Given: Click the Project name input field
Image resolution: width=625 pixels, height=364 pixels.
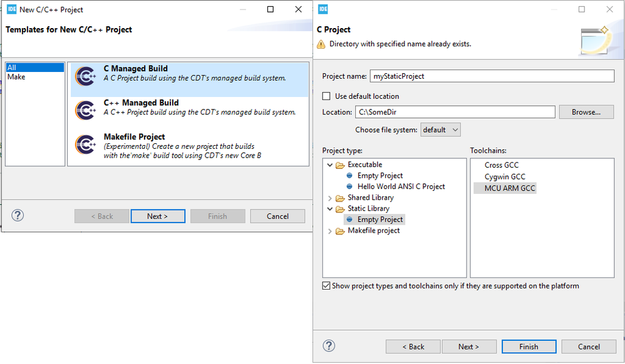Looking at the screenshot, I should (x=492, y=76).
